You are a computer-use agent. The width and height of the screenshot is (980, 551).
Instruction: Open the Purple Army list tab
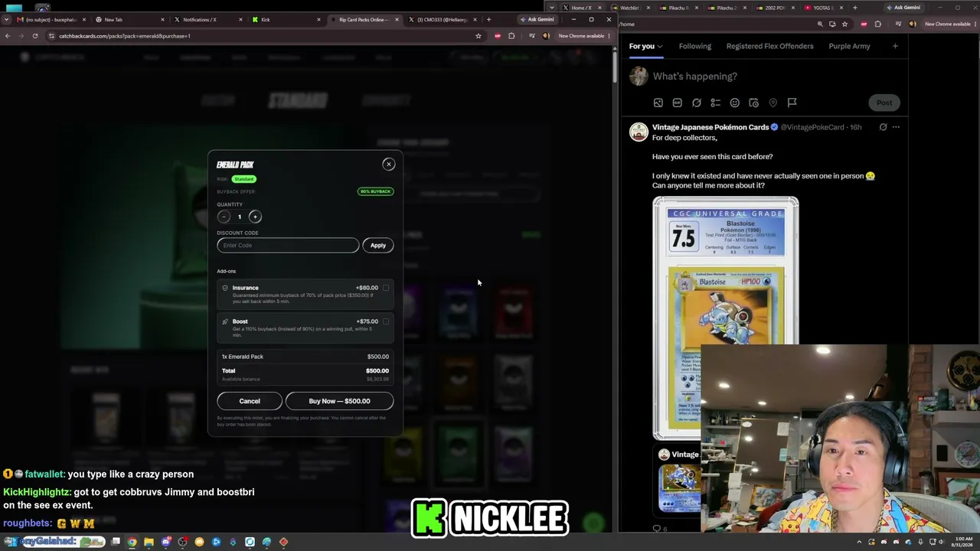pos(849,46)
